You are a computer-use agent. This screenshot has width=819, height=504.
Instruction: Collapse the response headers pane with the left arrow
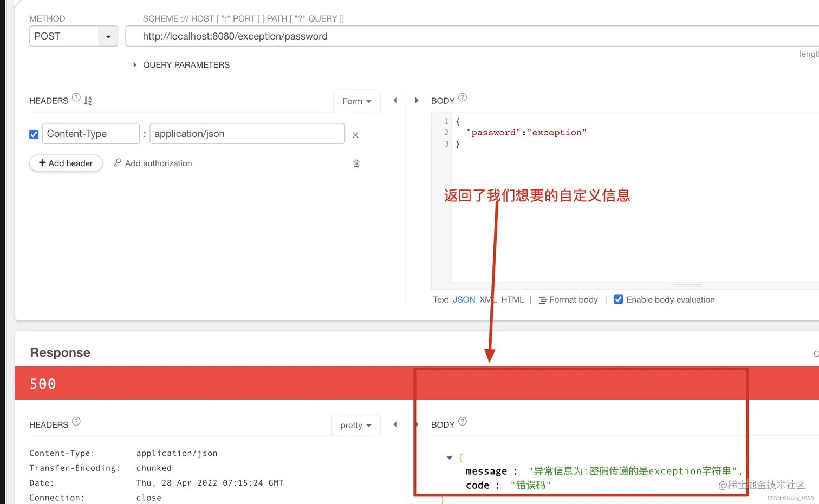(x=395, y=425)
